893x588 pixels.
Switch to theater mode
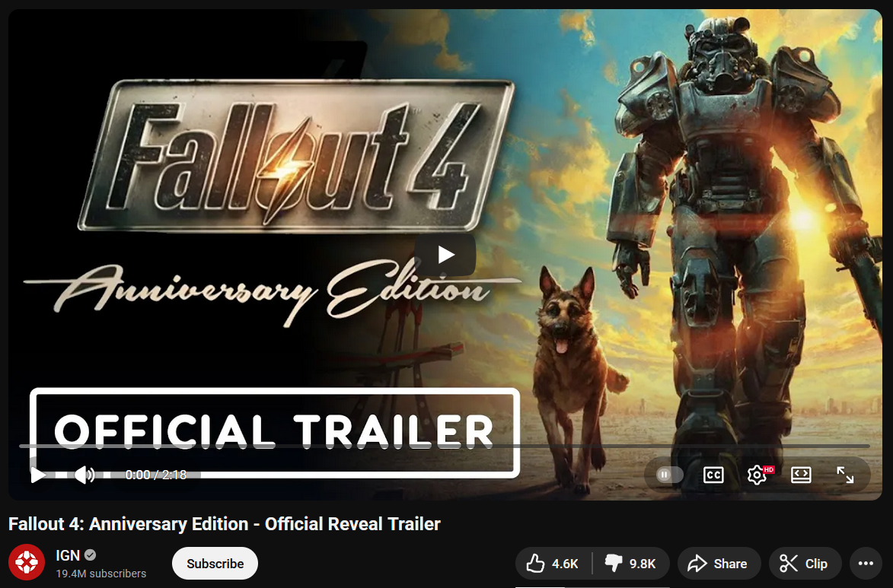tap(801, 475)
